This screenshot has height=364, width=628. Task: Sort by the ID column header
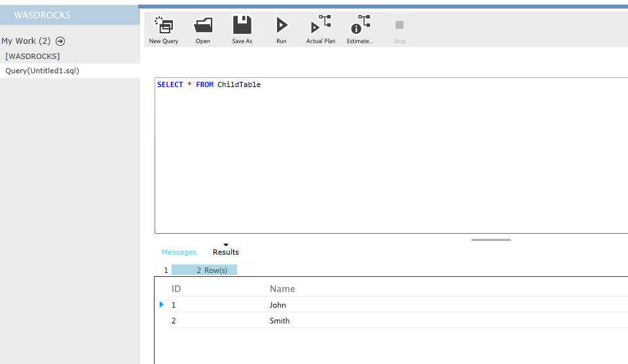tap(176, 289)
